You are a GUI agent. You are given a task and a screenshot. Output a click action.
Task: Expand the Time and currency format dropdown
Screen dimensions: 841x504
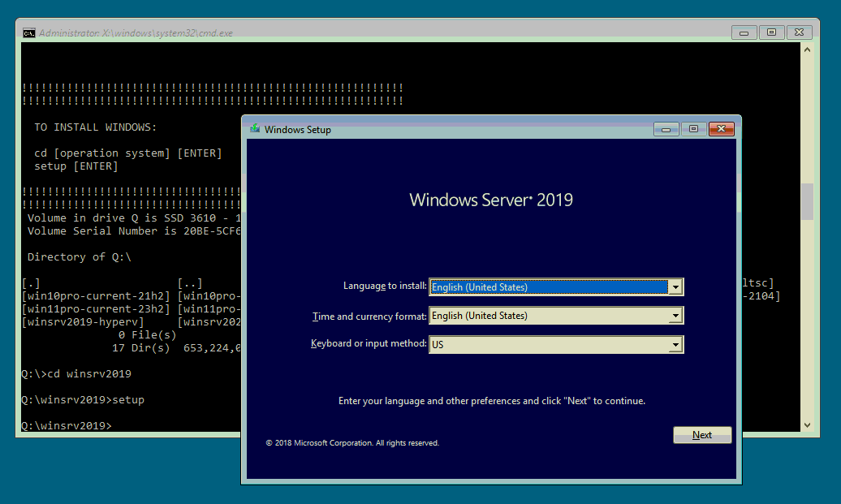675,316
